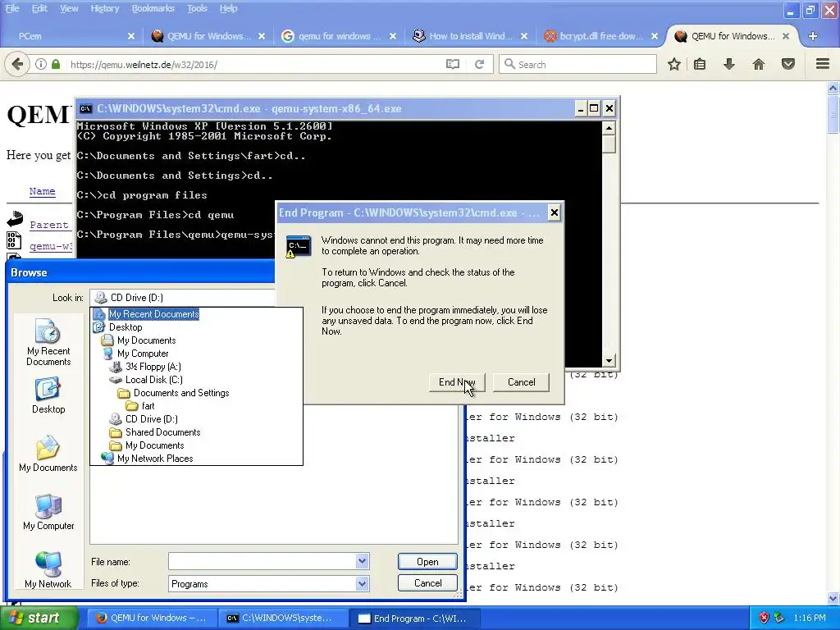Reload the page with refresh icon
Image resolution: width=840 pixels, height=630 pixels.
479,64
